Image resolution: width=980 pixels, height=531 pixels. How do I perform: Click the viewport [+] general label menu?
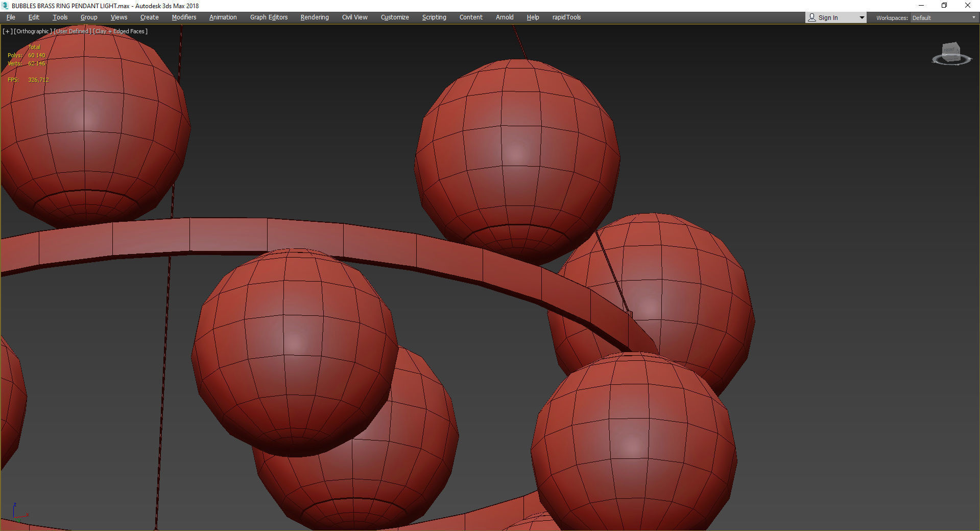point(7,31)
